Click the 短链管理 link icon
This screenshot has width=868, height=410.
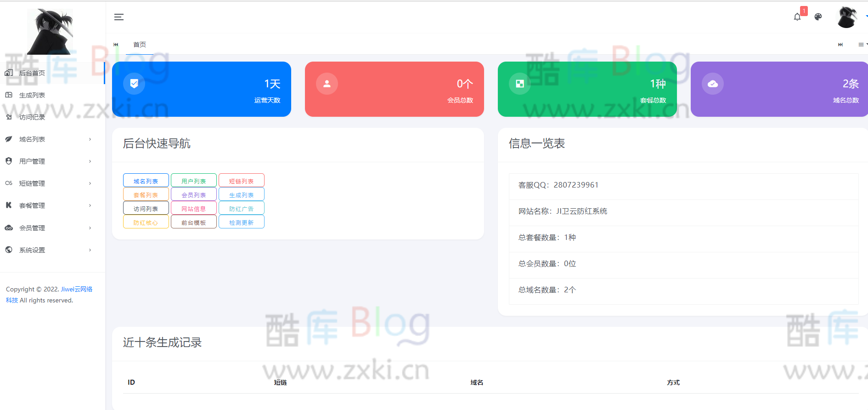(x=9, y=183)
